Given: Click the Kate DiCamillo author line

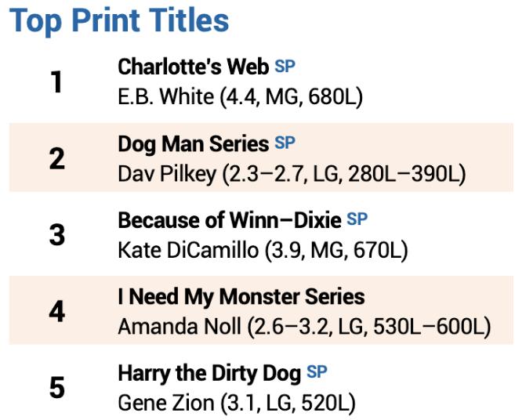Looking at the screenshot, I should 263,250.
